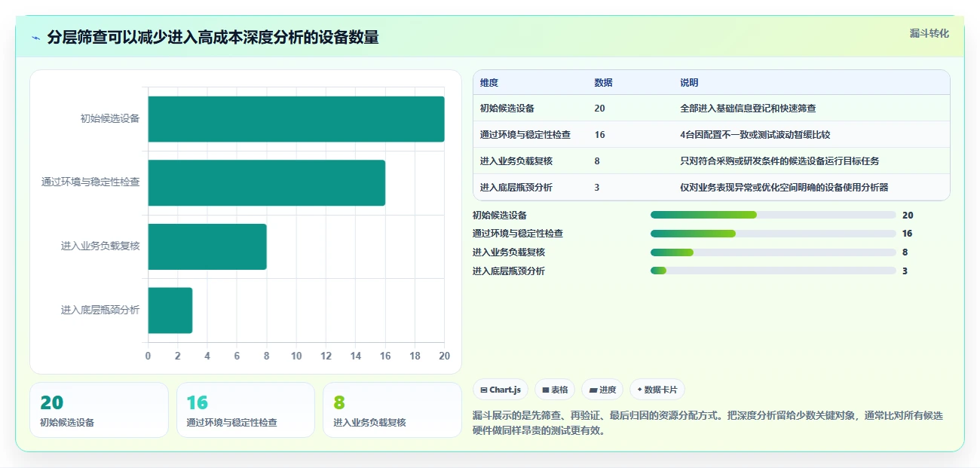This screenshot has width=980, height=468.
Task: Click table value 3 in 数据 column
Action: [597, 188]
